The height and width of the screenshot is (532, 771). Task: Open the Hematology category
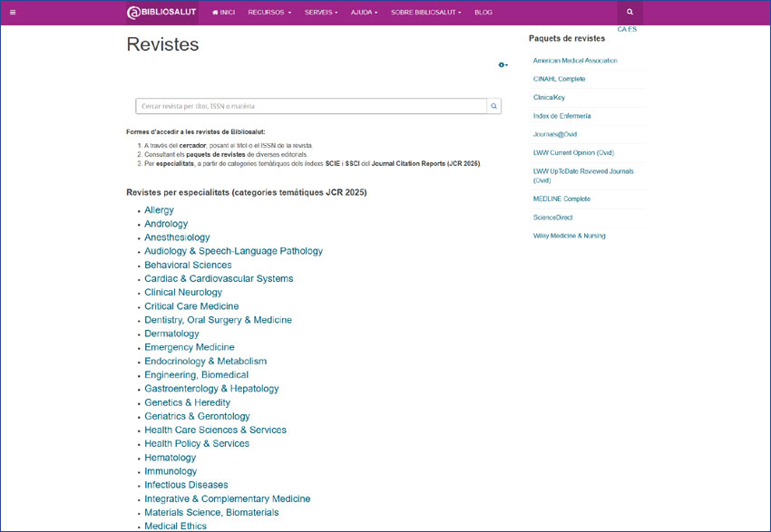171,458
